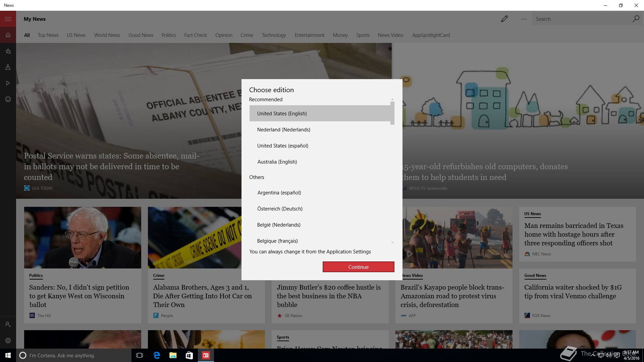Click inside the Search box
644x362 pixels.
582,19
